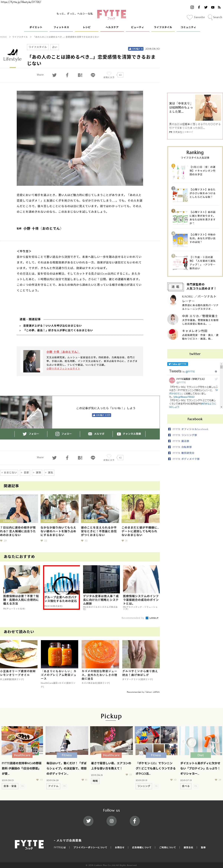Toggle the Favorite heart in the header
The width and height of the screenshot is (223, 868).
[x=190, y=17]
